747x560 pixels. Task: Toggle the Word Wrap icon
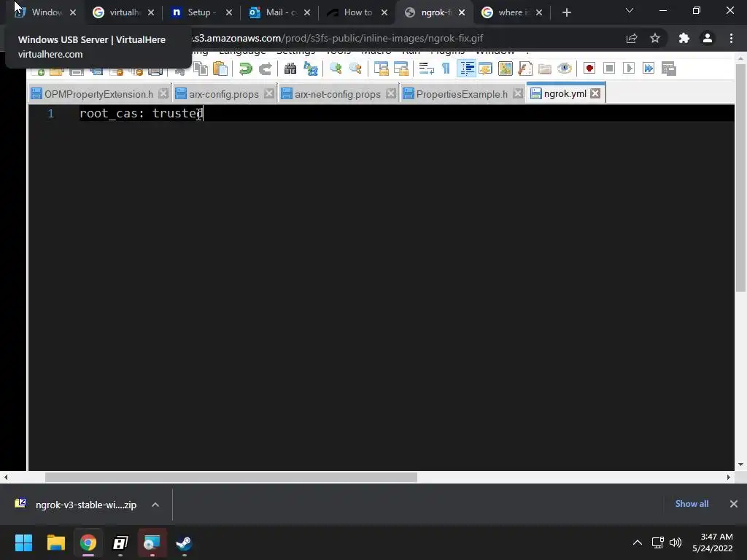(426, 69)
